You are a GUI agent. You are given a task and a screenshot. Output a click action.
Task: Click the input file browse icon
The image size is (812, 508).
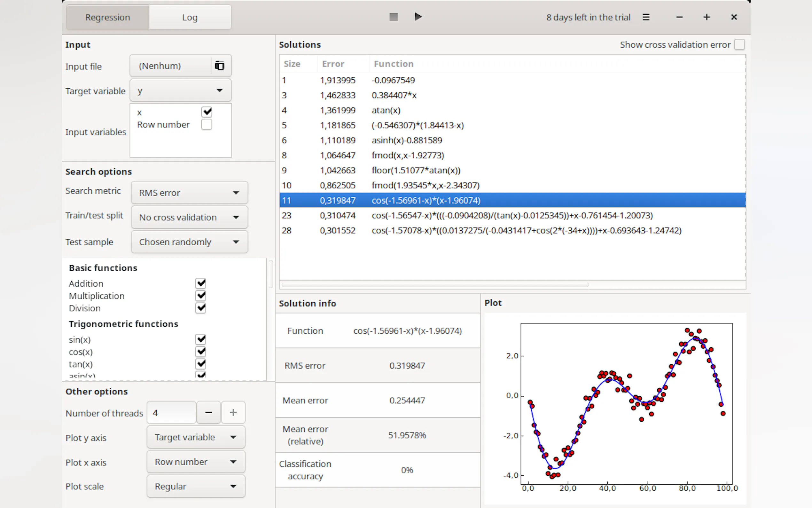tap(220, 66)
